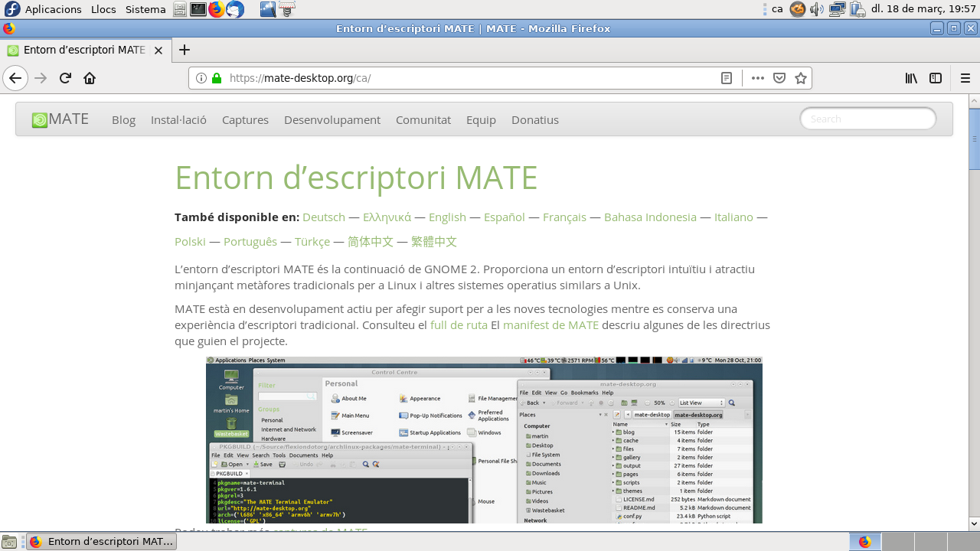Open the Firefox hamburger menu
Viewport: 980px width, 551px height.
coord(965,78)
